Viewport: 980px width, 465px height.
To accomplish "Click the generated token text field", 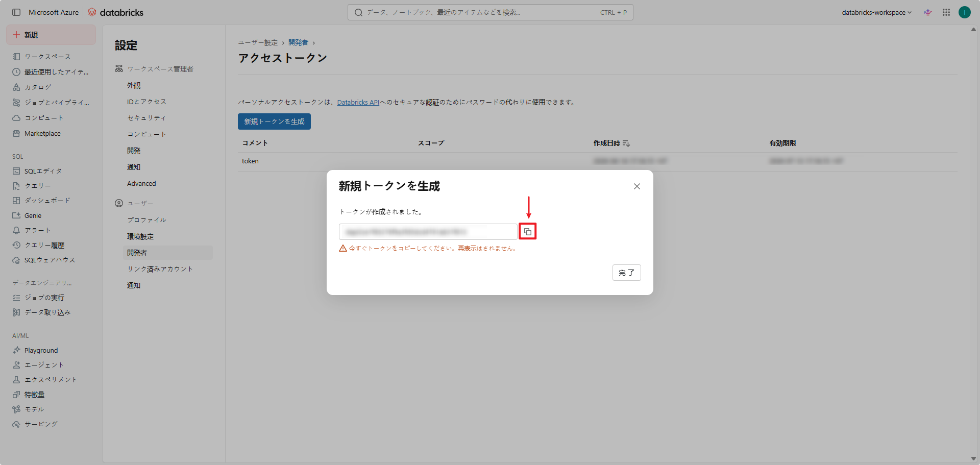I will [428, 232].
